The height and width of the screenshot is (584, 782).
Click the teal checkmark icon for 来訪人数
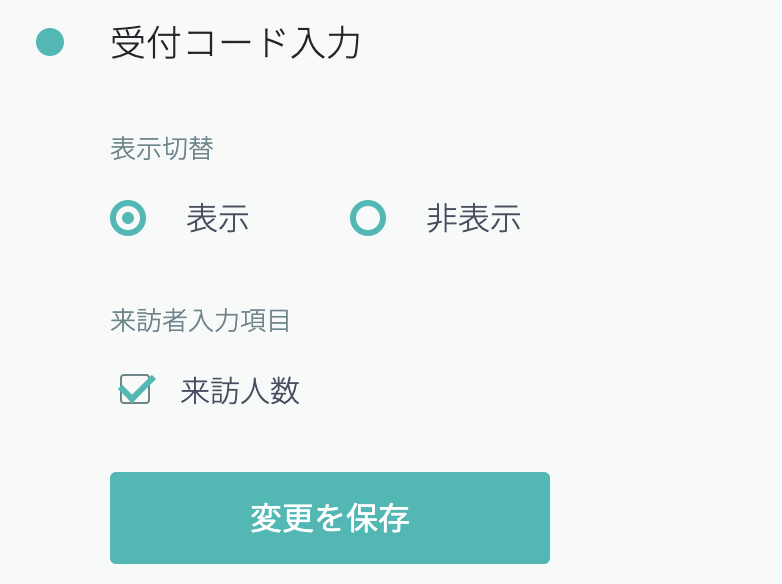pos(137,387)
